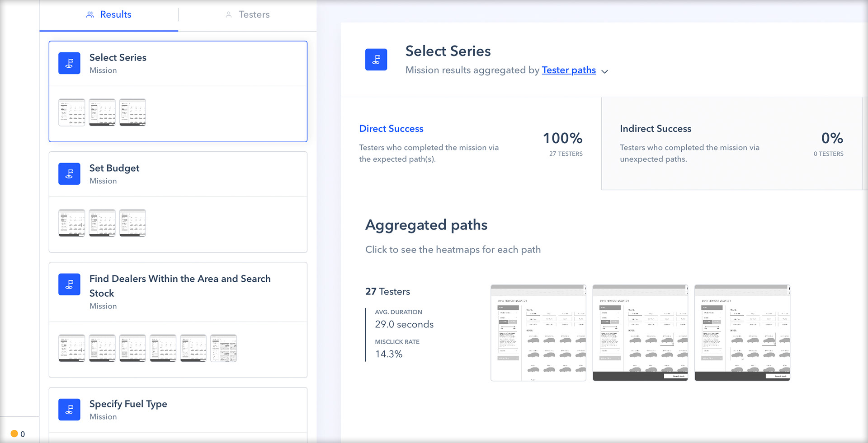The width and height of the screenshot is (868, 443).
Task: Open the Tester paths link
Action: click(569, 70)
